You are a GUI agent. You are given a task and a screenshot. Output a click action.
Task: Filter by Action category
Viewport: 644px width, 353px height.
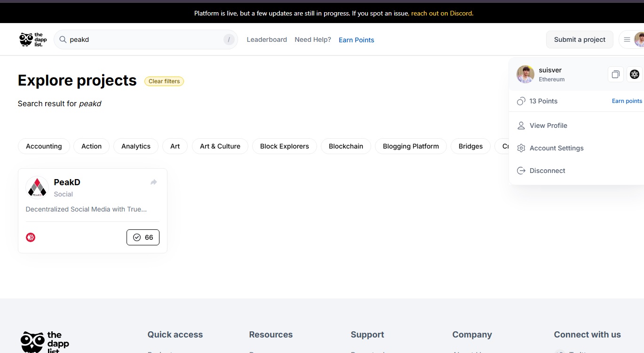point(91,146)
